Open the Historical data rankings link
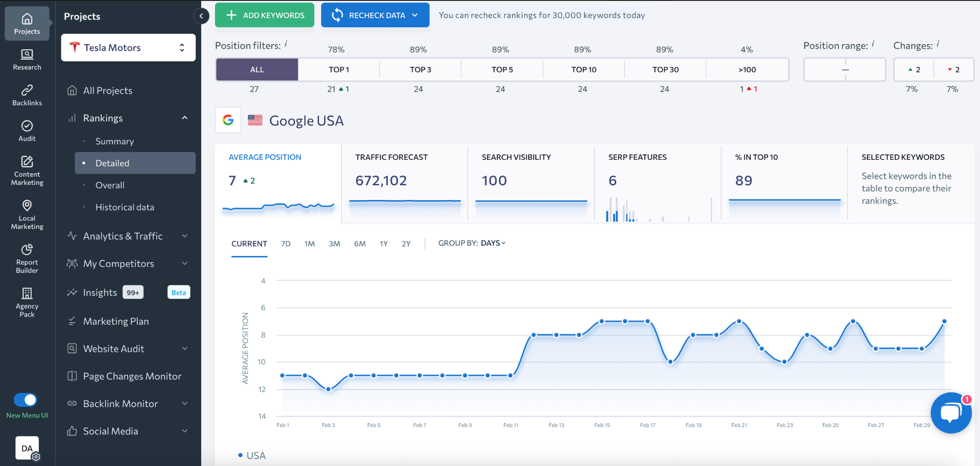 [124, 207]
